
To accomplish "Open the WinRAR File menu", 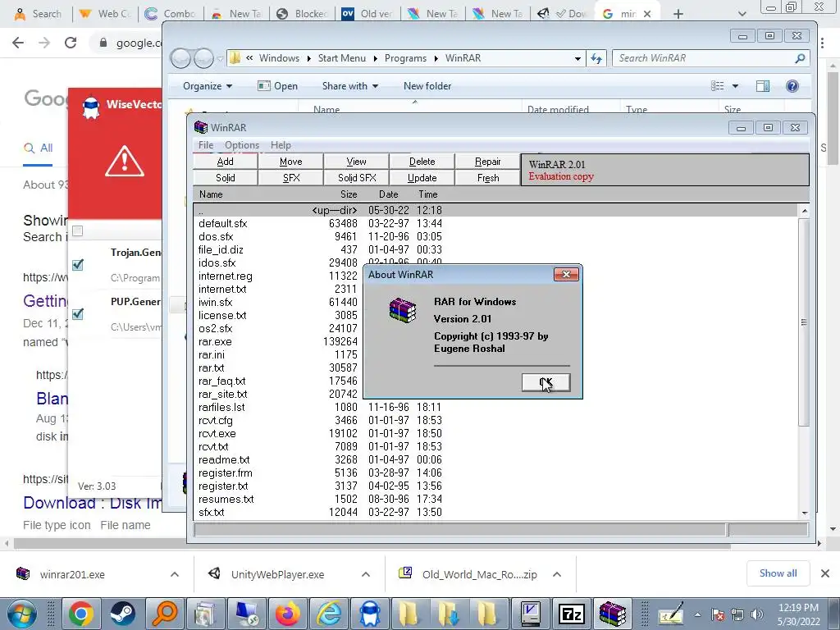I will point(206,145).
